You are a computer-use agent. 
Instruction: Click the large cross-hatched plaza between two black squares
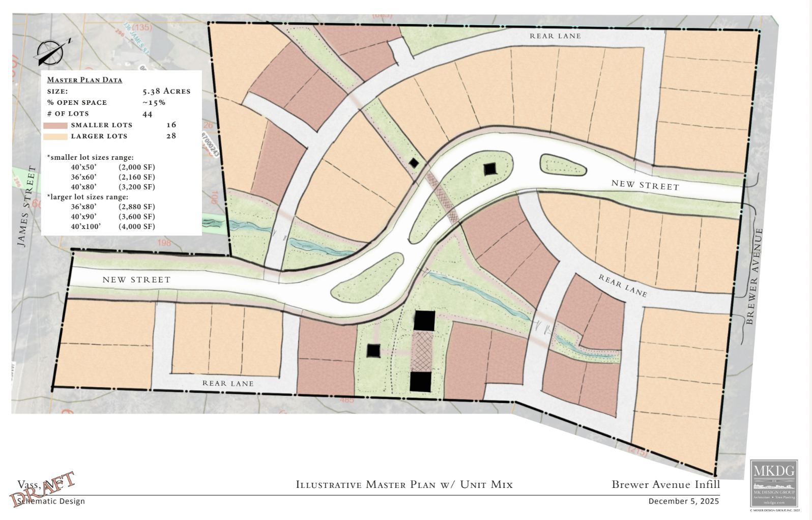(422, 351)
